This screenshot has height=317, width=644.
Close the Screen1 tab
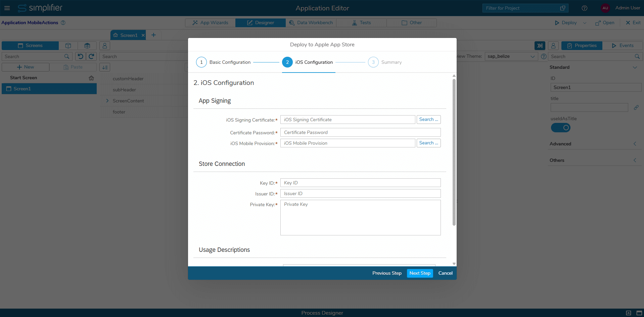click(x=143, y=35)
